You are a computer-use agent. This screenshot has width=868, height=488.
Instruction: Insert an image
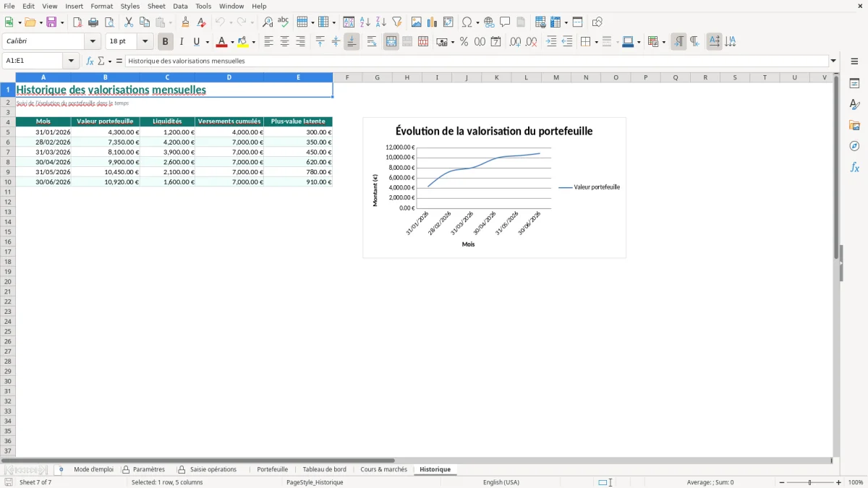point(417,22)
